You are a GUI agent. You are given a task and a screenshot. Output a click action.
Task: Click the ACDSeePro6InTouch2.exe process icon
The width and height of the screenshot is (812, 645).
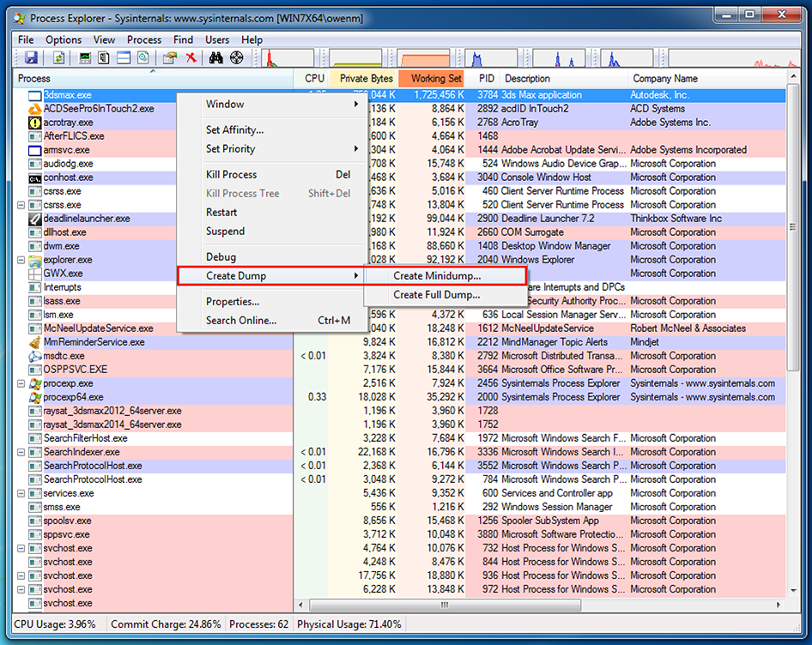click(34, 109)
